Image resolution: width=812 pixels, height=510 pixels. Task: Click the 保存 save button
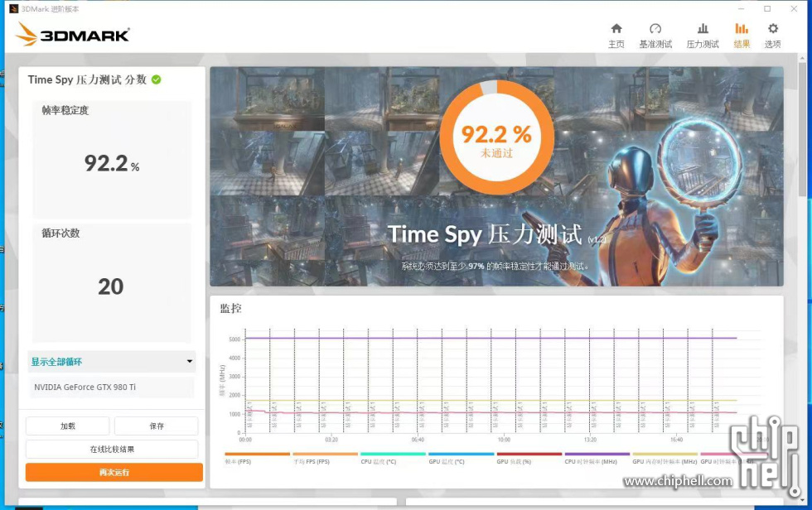click(157, 426)
